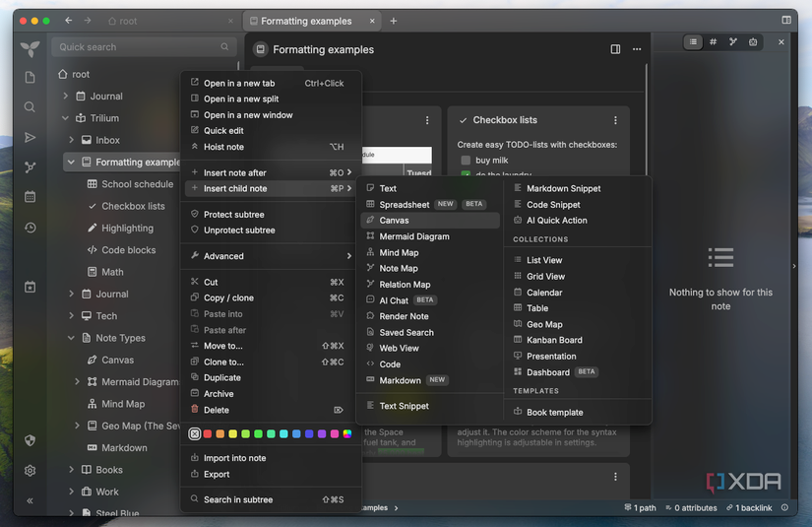Click 1 backlink in status bar
Image resolution: width=812 pixels, height=527 pixels.
[x=749, y=508]
